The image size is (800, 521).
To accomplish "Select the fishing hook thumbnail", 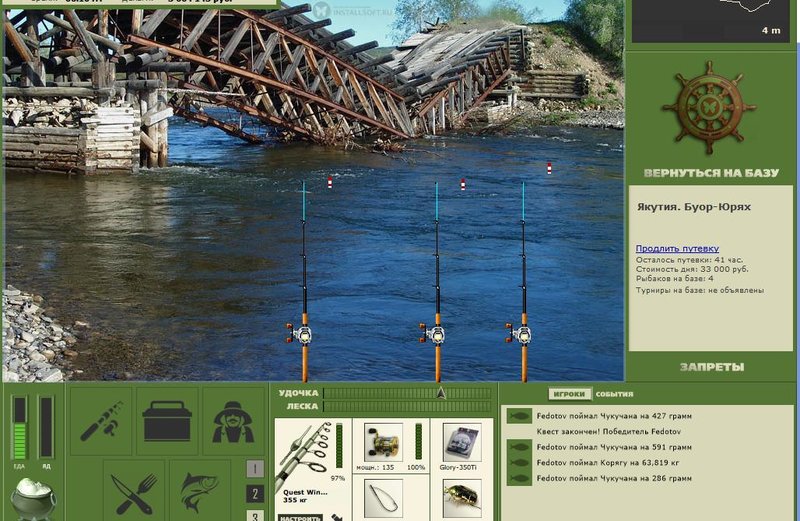I will point(383,498).
